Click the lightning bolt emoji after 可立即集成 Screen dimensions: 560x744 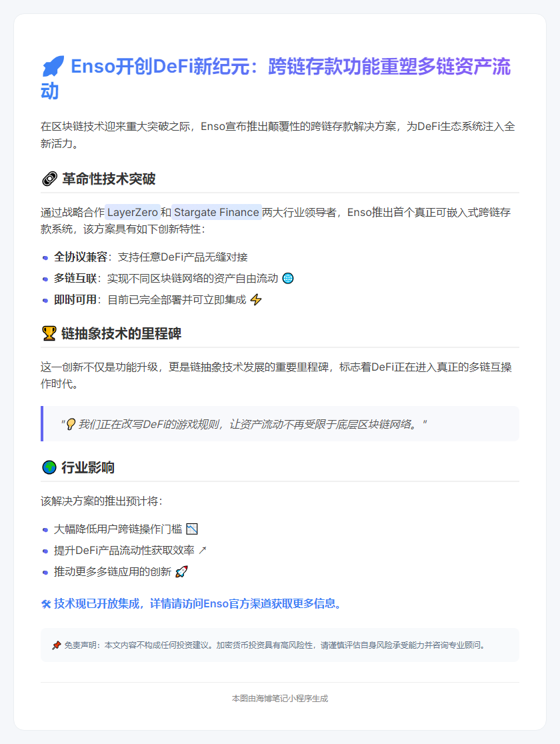point(256,300)
